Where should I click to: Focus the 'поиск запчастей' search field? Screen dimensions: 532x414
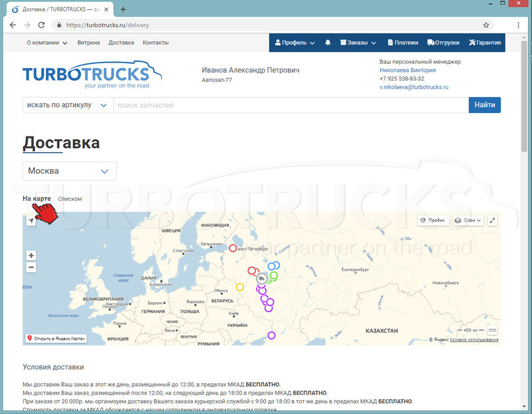coord(291,105)
